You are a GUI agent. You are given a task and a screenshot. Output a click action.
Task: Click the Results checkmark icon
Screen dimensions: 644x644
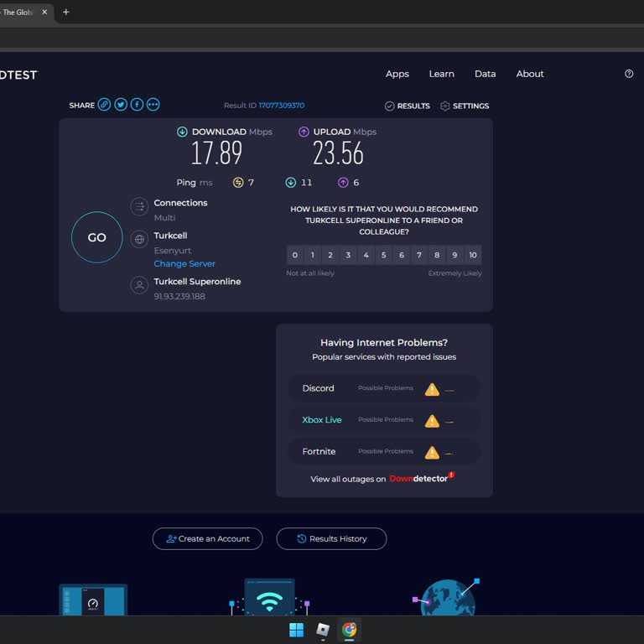[389, 106]
